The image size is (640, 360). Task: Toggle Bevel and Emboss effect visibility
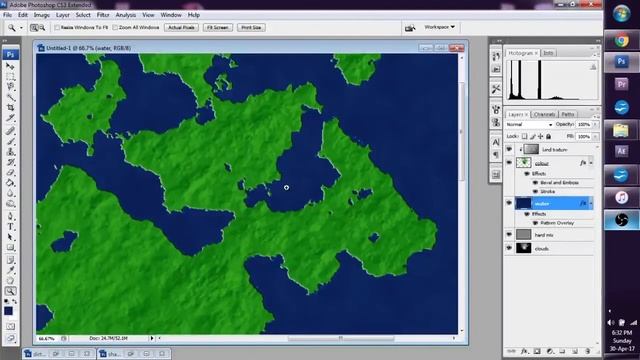coord(535,182)
